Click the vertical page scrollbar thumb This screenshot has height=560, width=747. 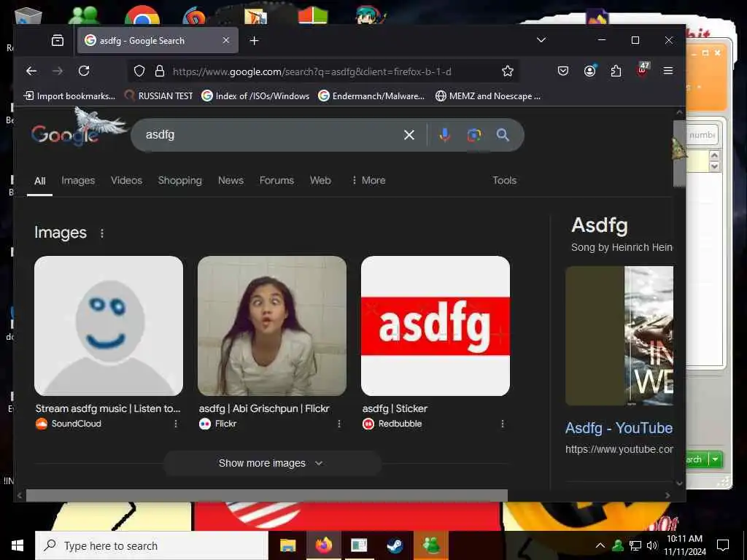click(679, 153)
